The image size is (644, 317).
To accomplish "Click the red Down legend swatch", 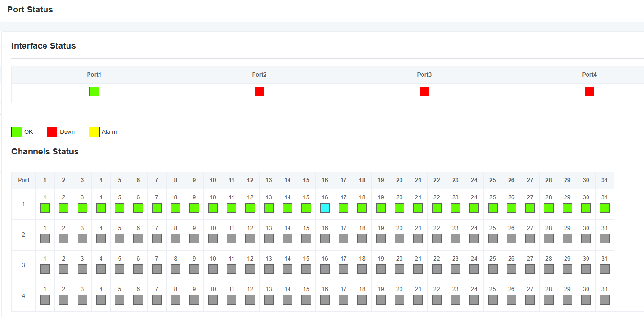I will (x=52, y=132).
